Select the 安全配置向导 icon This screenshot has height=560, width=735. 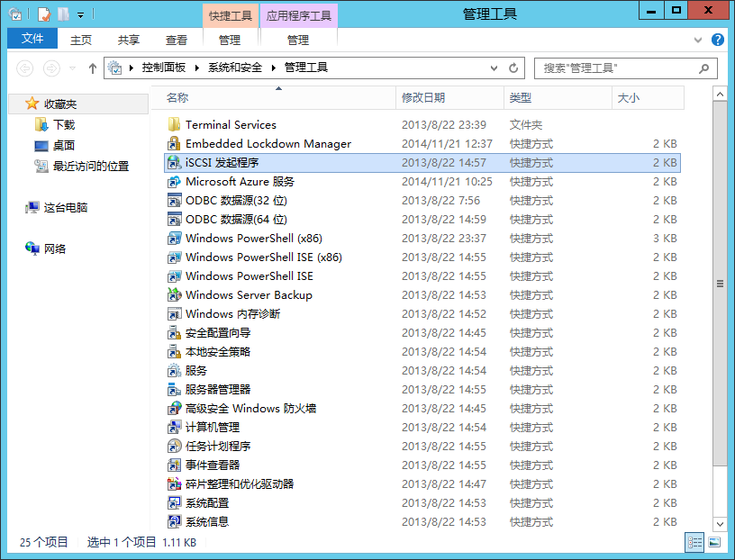pyautogui.click(x=174, y=333)
